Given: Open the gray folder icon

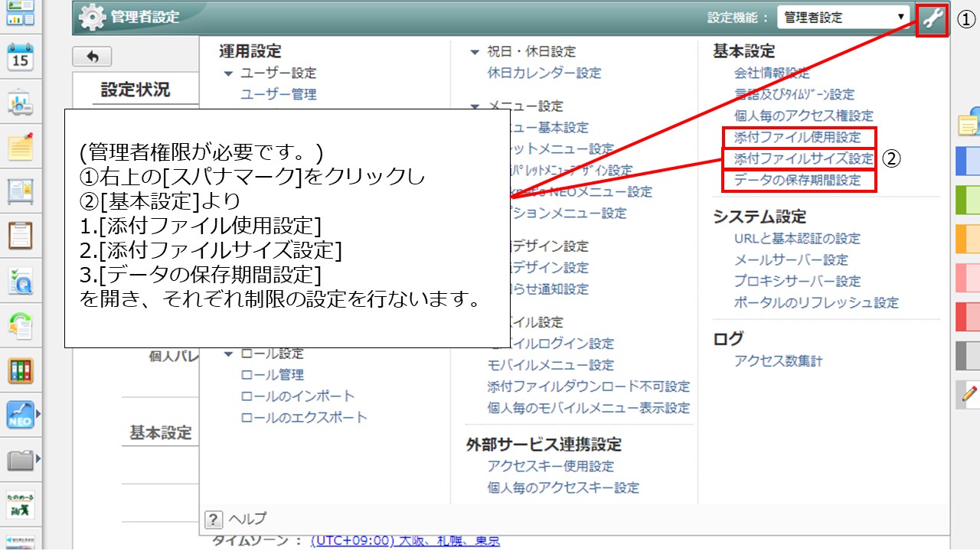Looking at the screenshot, I should click(x=19, y=460).
